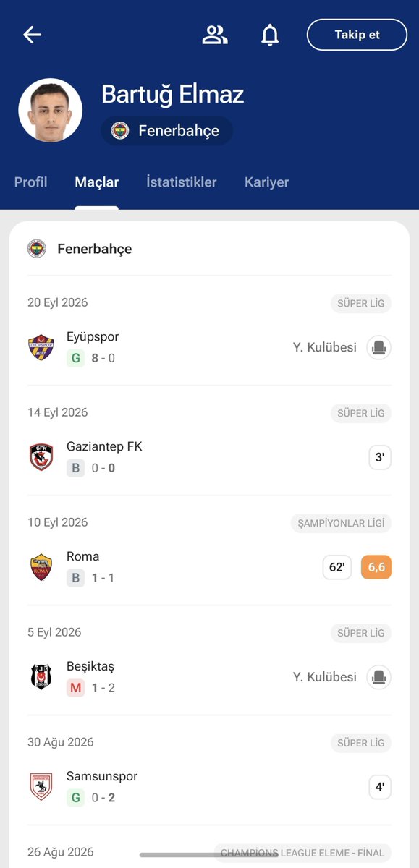Open the Fenerbahçe team chip under player name
The width and height of the screenshot is (419, 868).
167,131
